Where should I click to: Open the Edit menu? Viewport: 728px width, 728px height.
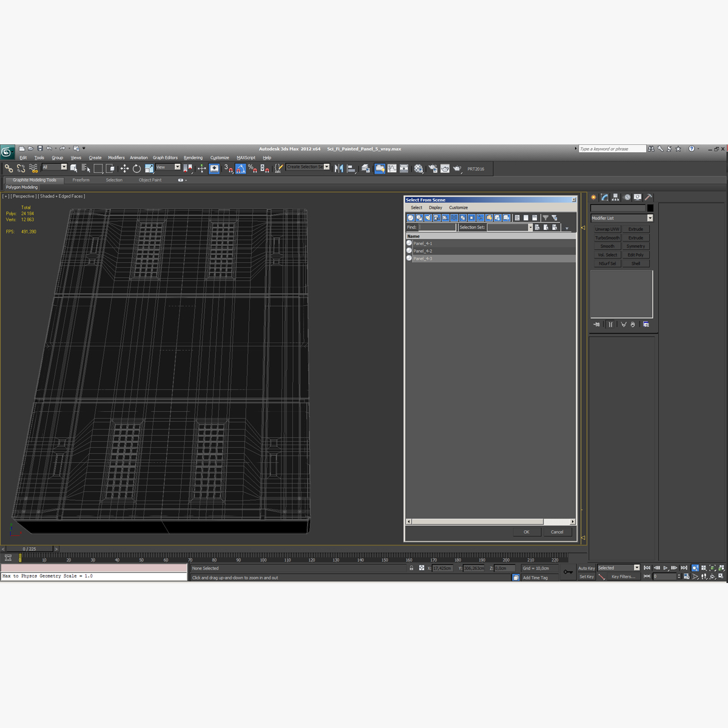[23, 158]
